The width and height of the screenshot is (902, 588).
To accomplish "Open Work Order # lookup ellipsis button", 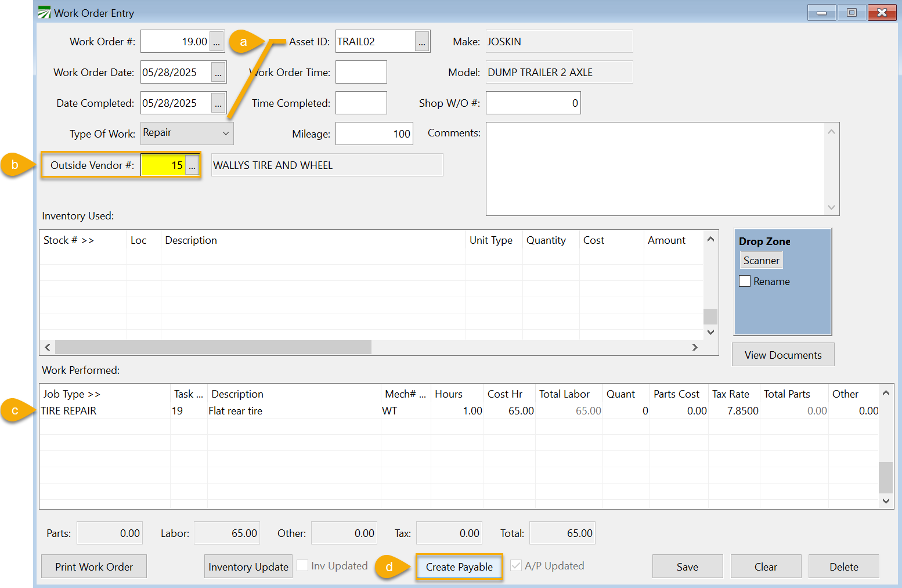I will coord(217,42).
